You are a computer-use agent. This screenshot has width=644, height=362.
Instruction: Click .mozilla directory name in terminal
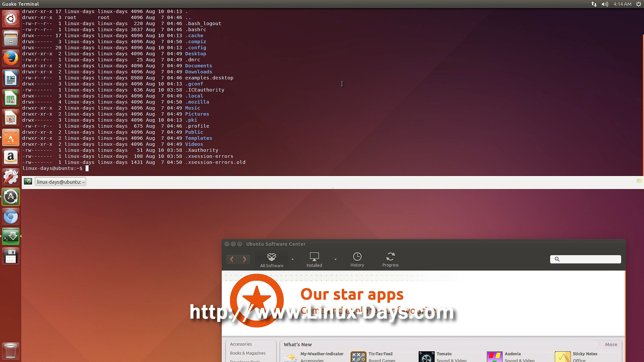197,102
